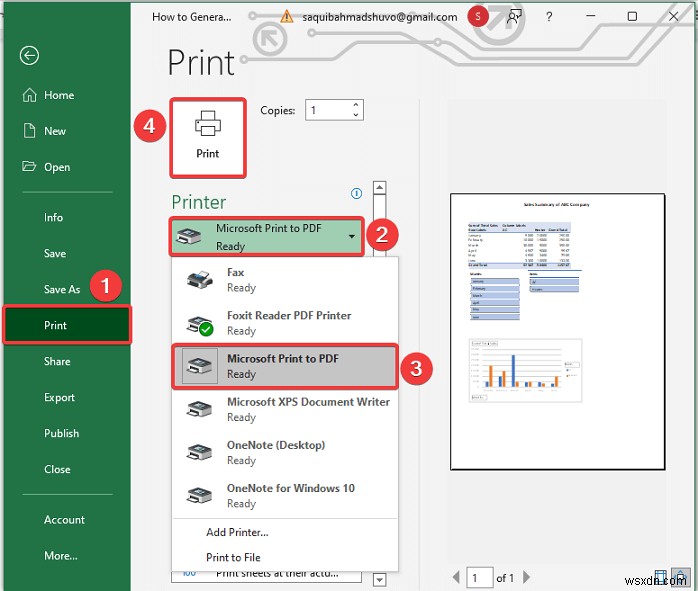Click the red account avatar S
The height and width of the screenshot is (591, 698).
478,17
